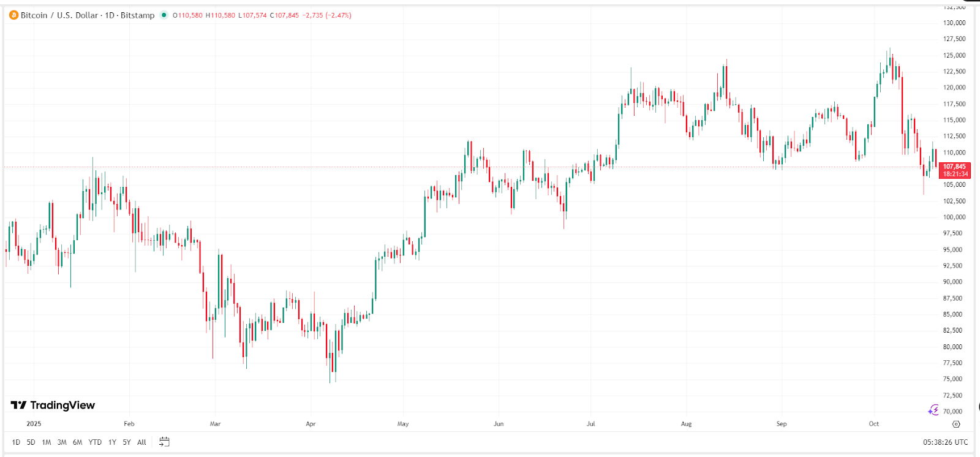Open the 1D interval selector

tap(109, 15)
